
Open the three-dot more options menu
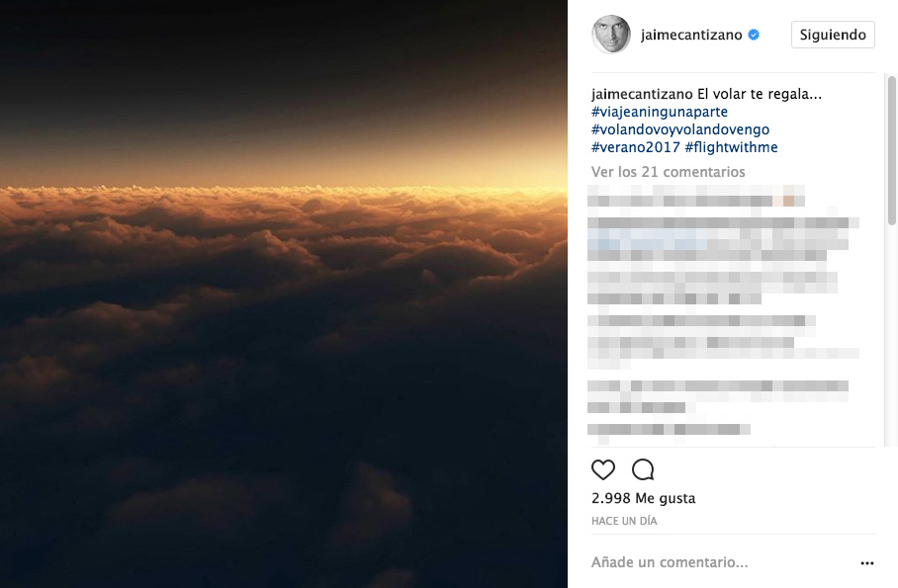[867, 563]
